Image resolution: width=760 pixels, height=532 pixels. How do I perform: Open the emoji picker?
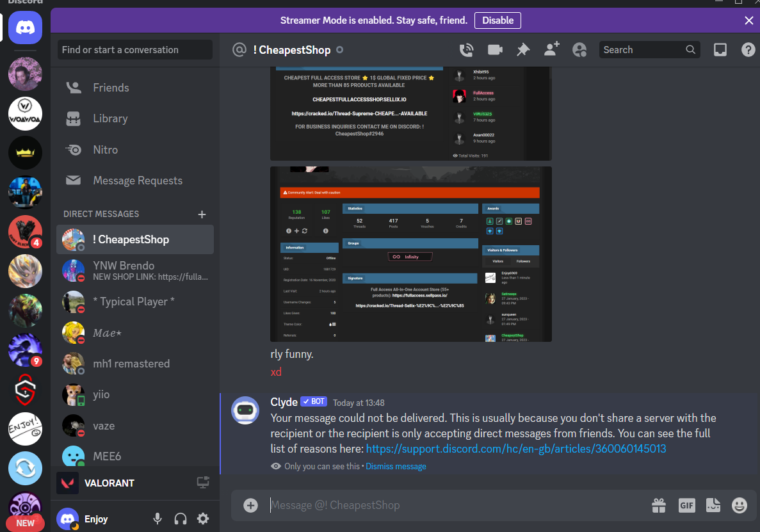point(739,505)
